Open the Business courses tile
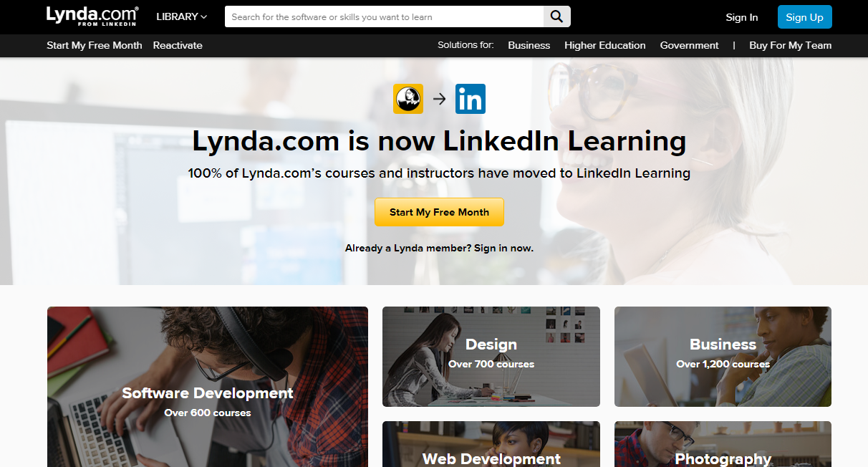868x467 pixels. 723,357
